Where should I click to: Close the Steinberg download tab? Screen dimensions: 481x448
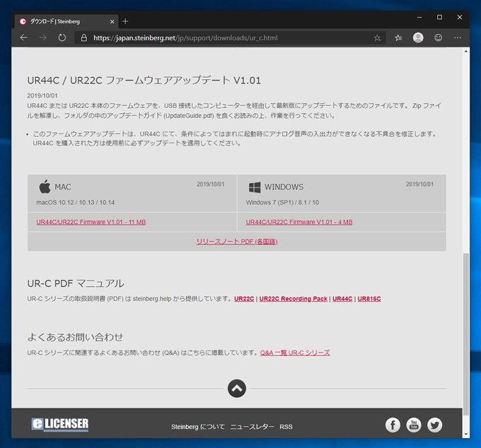click(112, 21)
